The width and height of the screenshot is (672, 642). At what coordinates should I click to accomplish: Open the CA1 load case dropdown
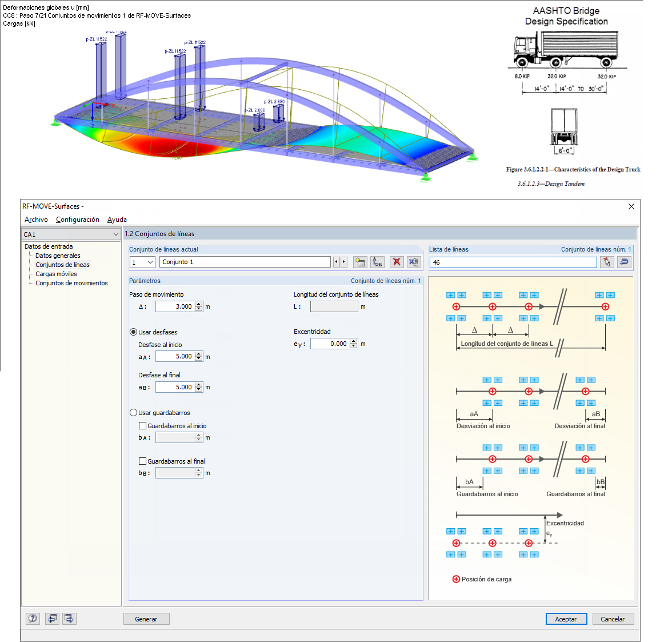tap(116, 234)
